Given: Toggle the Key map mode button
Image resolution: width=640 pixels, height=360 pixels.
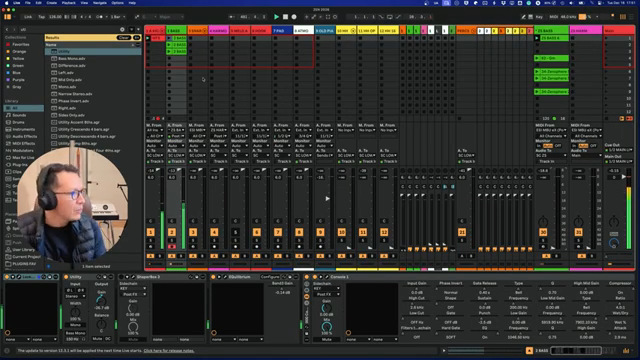Looking at the screenshot, I should click(539, 17).
